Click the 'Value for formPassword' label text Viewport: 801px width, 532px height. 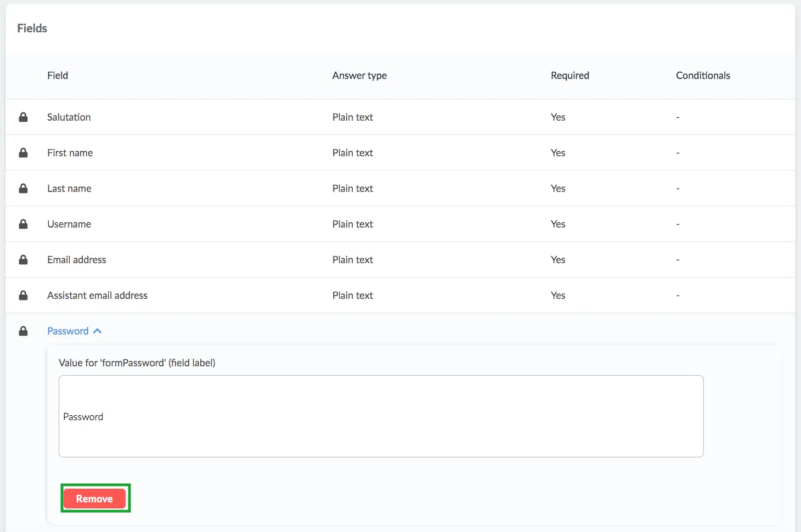(137, 363)
